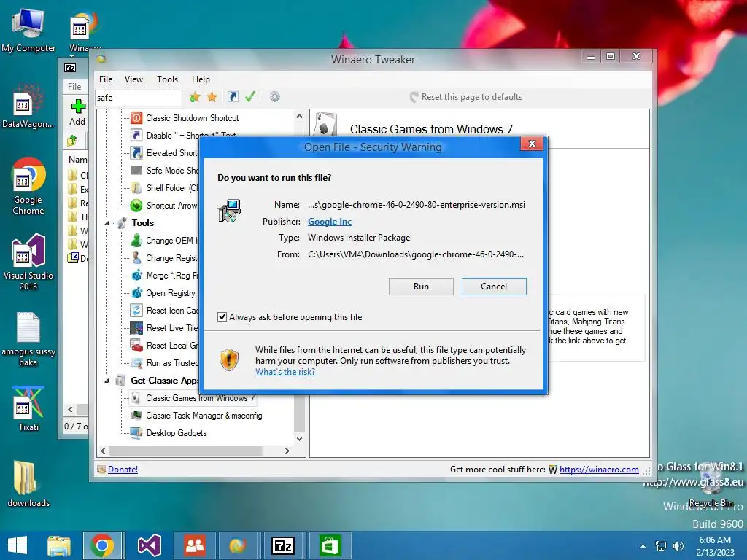Switch to Chrome in the taskbar
Image resolution: width=747 pixels, height=560 pixels.
click(103, 545)
